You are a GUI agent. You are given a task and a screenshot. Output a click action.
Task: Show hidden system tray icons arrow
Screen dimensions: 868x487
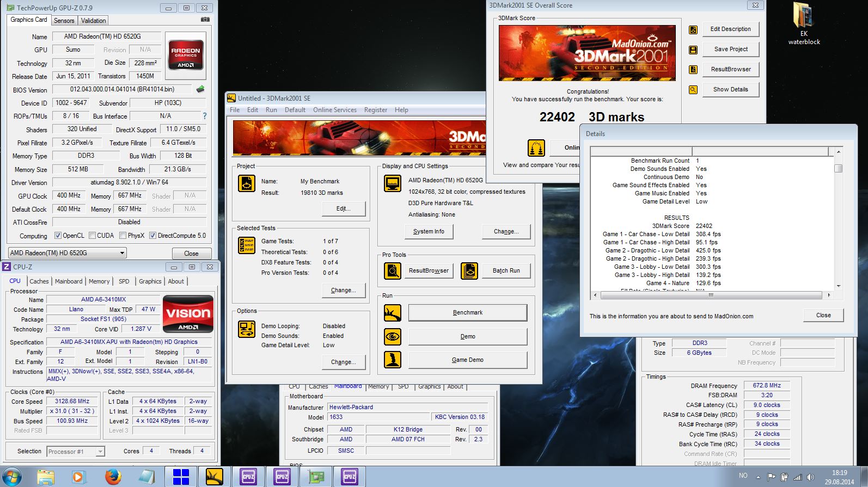point(758,477)
